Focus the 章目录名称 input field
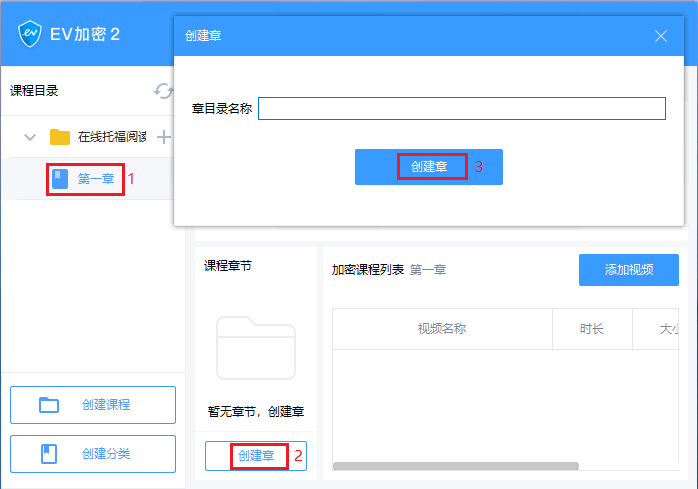Viewport: 698px width, 489px height. (462, 108)
